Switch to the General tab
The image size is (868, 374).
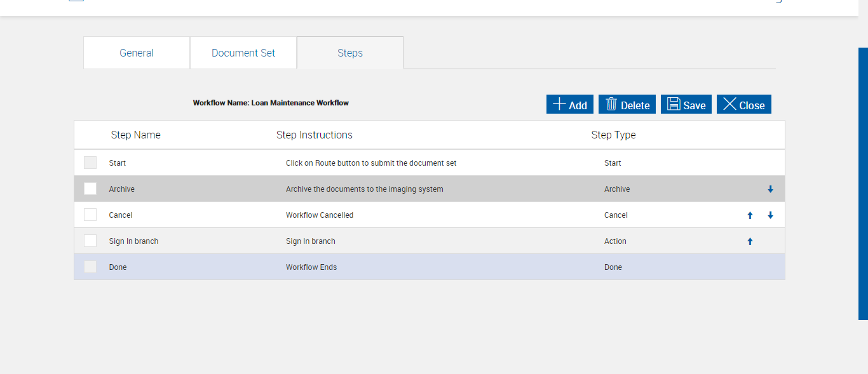pyautogui.click(x=137, y=53)
